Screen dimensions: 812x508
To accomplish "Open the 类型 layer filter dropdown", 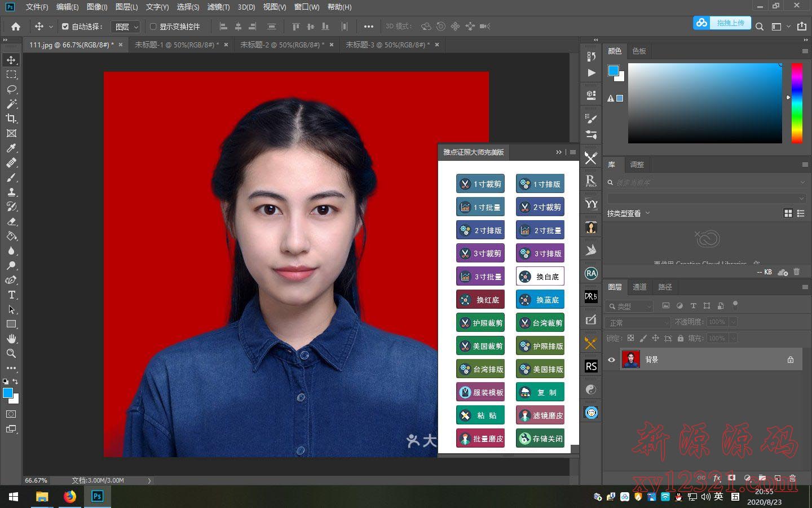I will click(630, 306).
